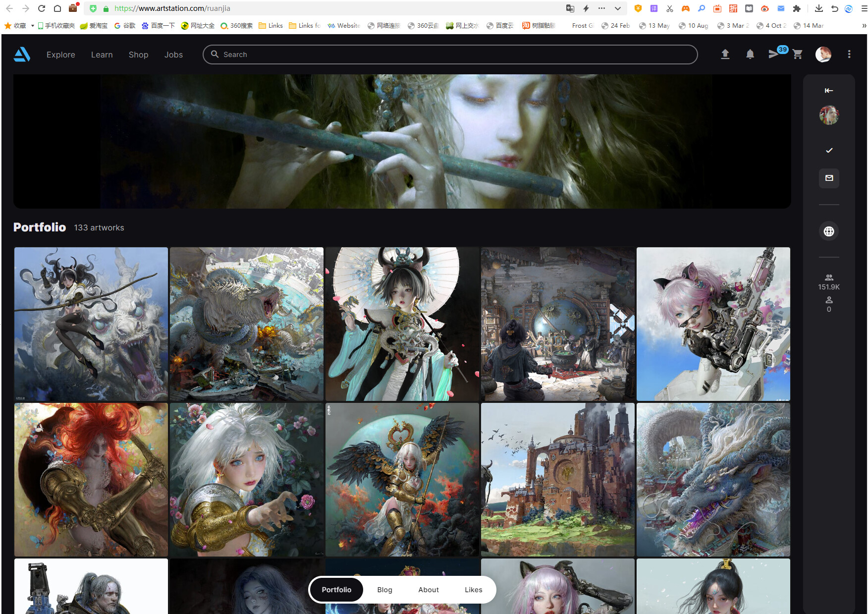Toggle following status with the checkmark icon
The image size is (868, 614).
coord(829,150)
